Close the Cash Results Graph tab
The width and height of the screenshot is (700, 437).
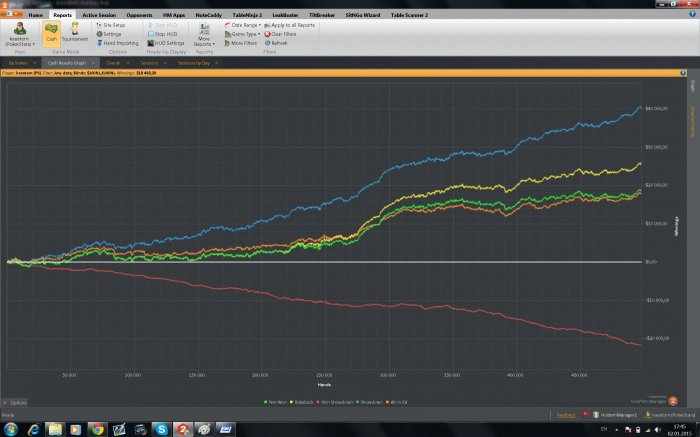(93, 63)
